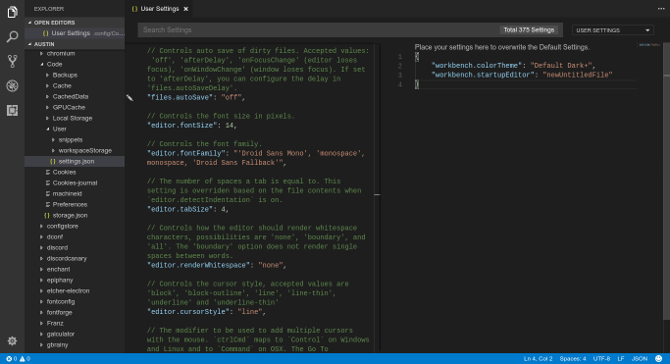Click the pencil edit icon beside files.autoSave
The image size is (670, 364).
[x=130, y=98]
